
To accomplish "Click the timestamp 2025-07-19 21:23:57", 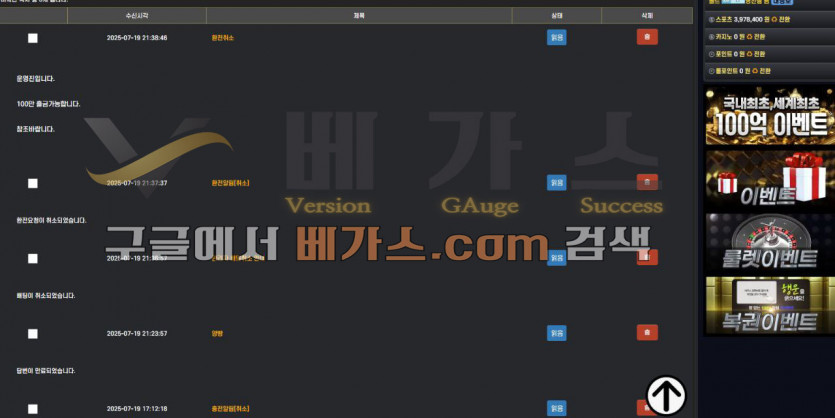I will pyautogui.click(x=137, y=333).
